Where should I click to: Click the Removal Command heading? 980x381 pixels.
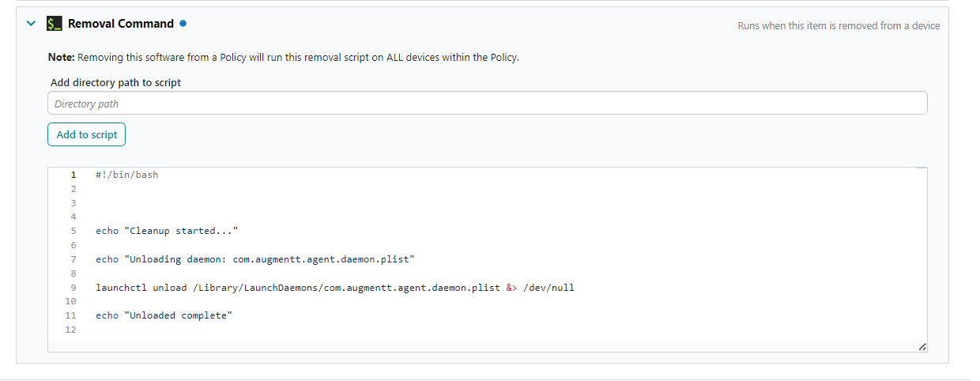click(x=120, y=24)
